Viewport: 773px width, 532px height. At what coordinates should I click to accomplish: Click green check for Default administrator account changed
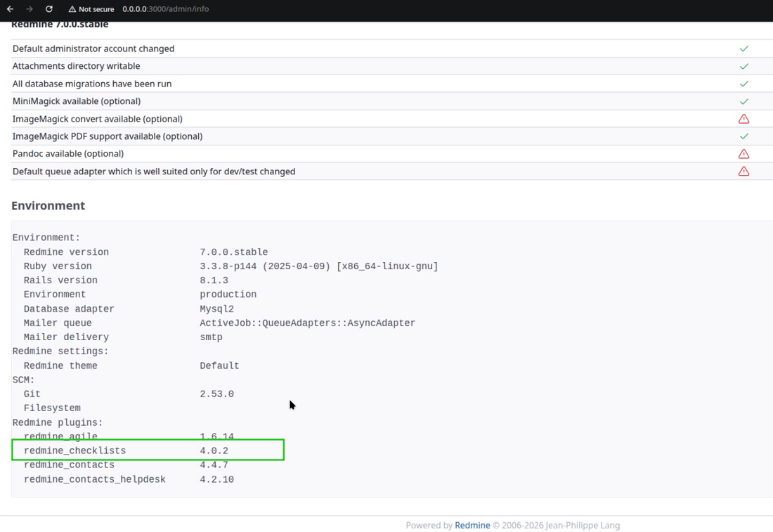click(x=743, y=48)
